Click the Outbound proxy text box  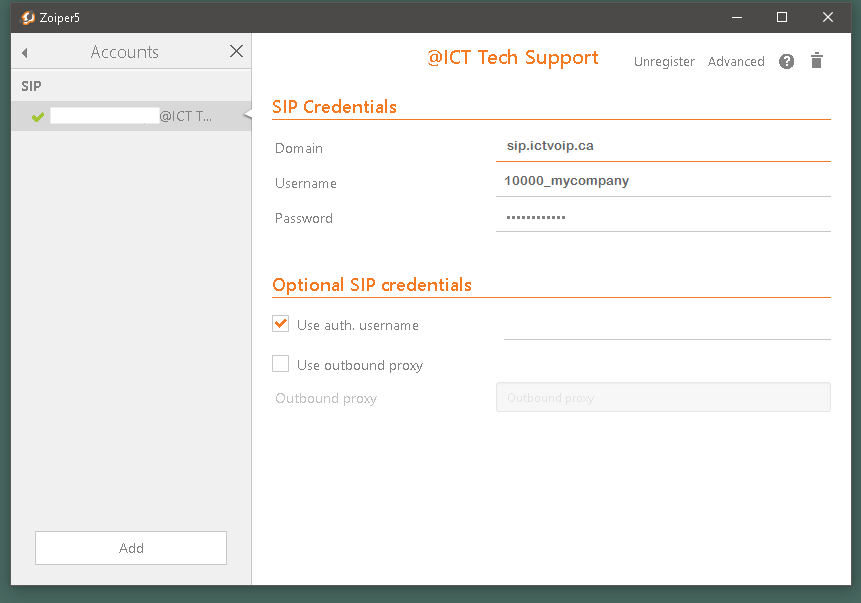tap(663, 397)
